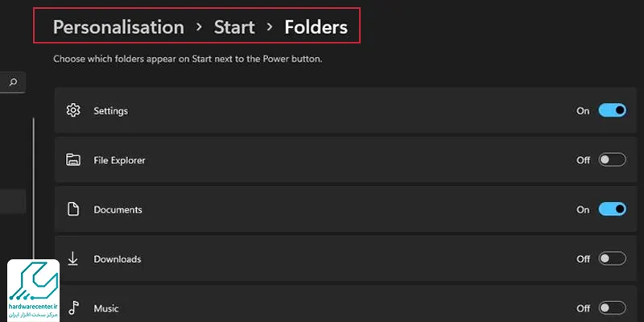Turn off the Settings folder toggle

pyautogui.click(x=612, y=110)
